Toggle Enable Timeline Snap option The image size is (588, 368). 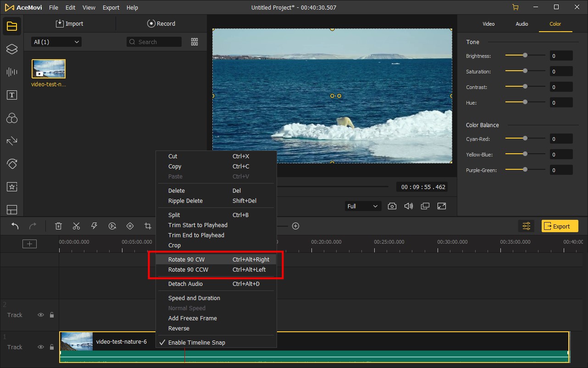pyautogui.click(x=196, y=342)
